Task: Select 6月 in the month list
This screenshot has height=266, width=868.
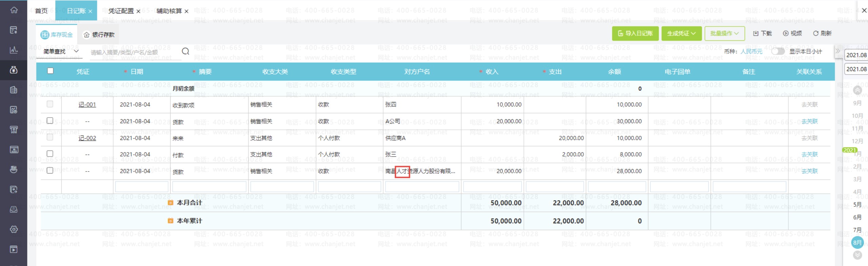Action: [857, 217]
